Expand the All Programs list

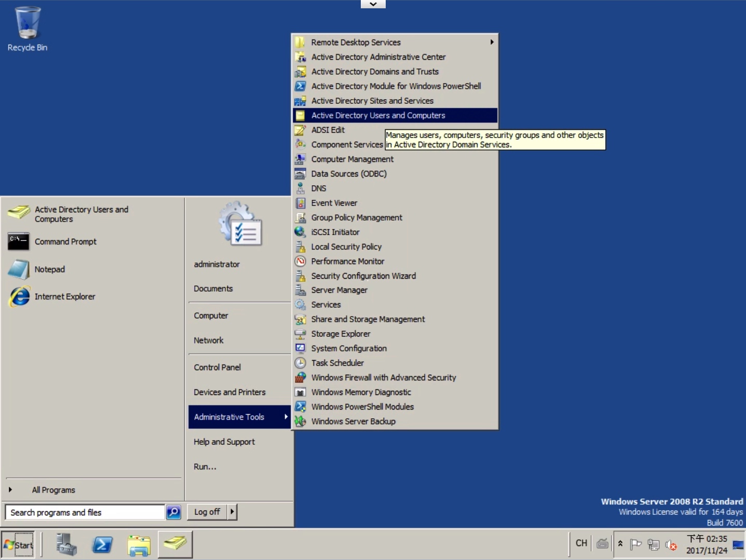[53, 490]
